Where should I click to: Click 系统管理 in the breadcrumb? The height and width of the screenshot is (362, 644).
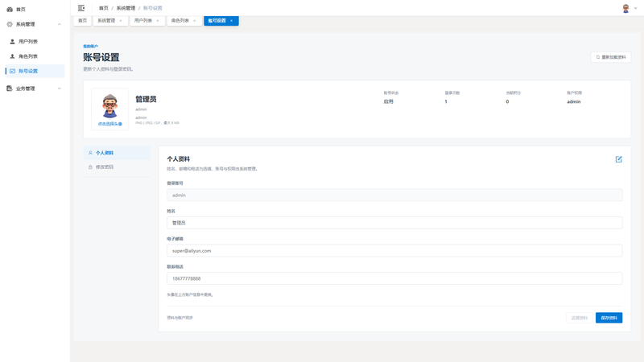coord(126,8)
